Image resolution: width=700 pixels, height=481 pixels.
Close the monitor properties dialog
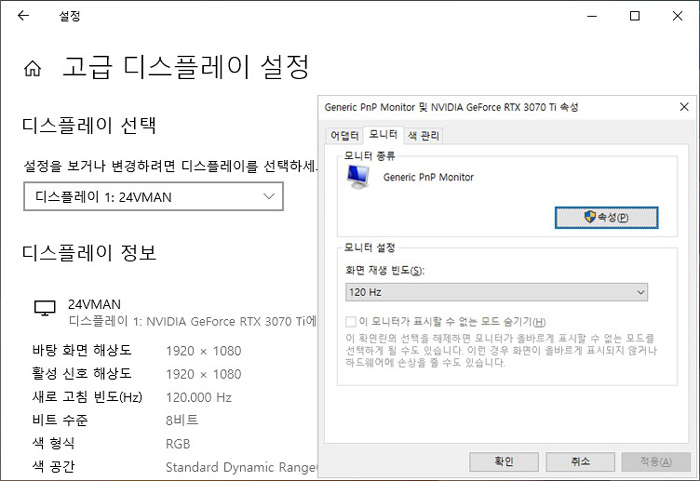tap(684, 107)
